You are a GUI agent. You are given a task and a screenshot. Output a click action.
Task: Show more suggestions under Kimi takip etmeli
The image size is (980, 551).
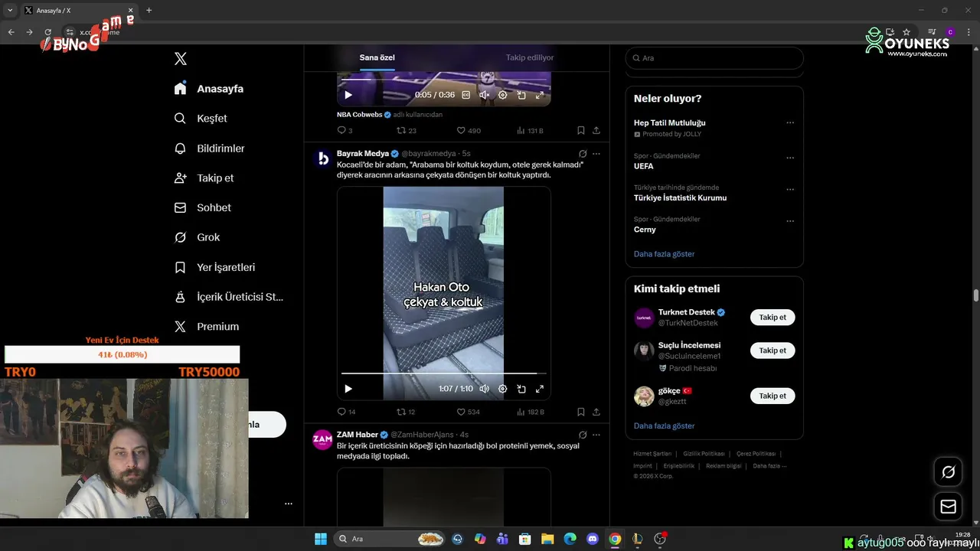pyautogui.click(x=664, y=425)
